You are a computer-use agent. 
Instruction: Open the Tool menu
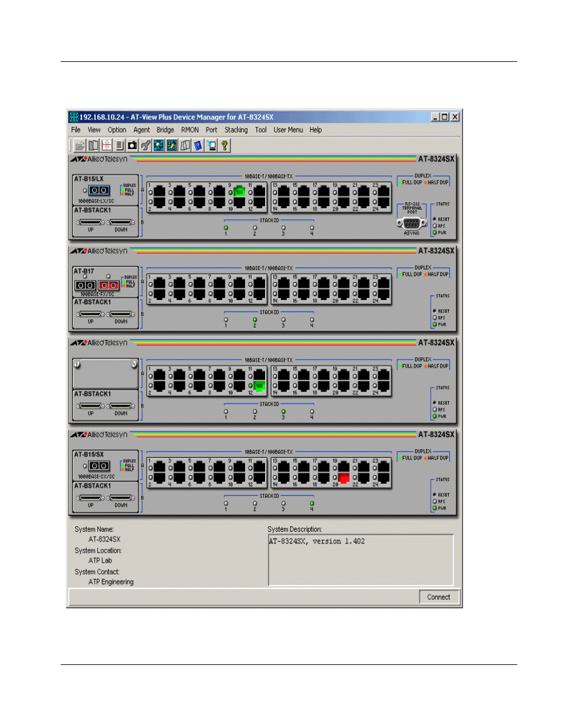click(261, 130)
